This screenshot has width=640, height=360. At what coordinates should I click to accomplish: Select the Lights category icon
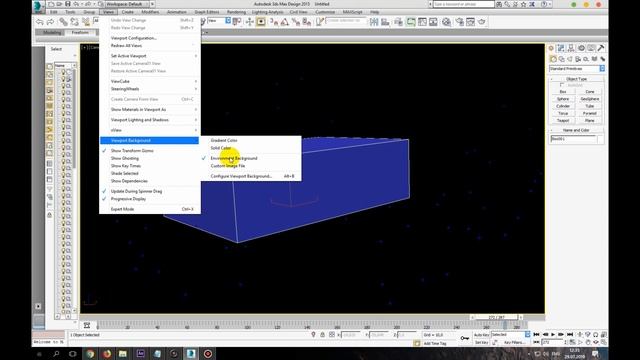click(x=570, y=59)
